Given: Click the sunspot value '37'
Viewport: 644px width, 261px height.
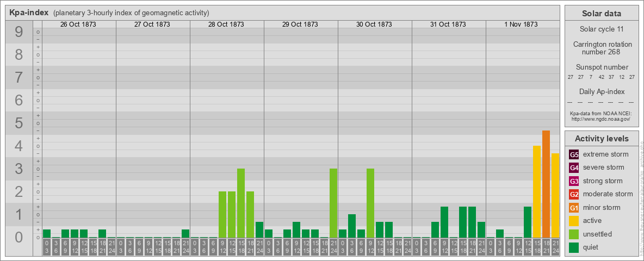Looking at the screenshot, I should [x=611, y=77].
